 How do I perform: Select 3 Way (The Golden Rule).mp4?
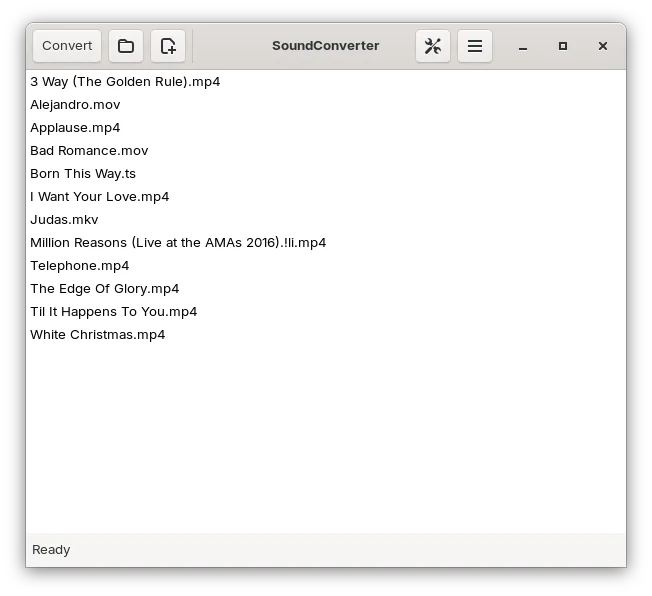125,82
